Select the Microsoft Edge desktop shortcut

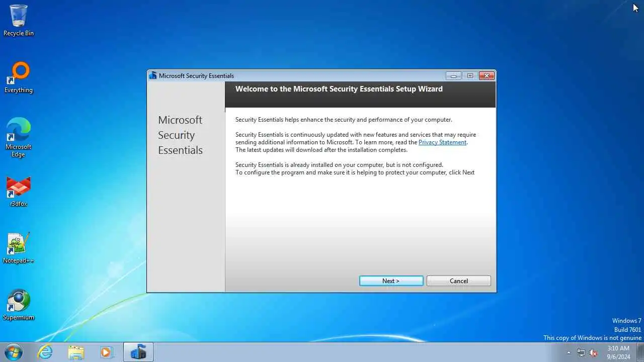coord(19,137)
